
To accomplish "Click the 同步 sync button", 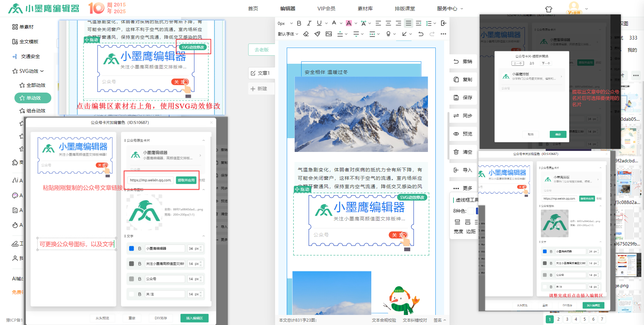I will tap(463, 116).
